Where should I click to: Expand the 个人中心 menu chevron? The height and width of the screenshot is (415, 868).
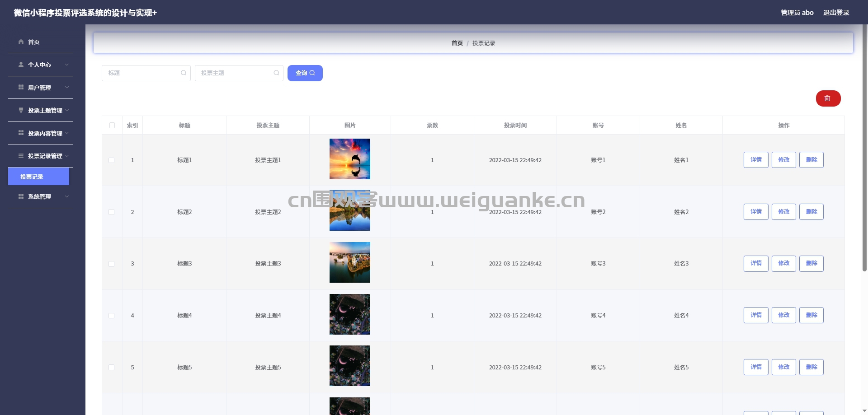pos(67,65)
